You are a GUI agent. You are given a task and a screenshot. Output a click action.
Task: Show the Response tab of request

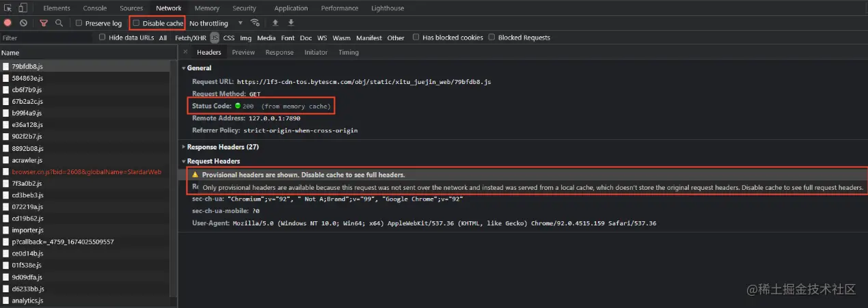point(280,53)
